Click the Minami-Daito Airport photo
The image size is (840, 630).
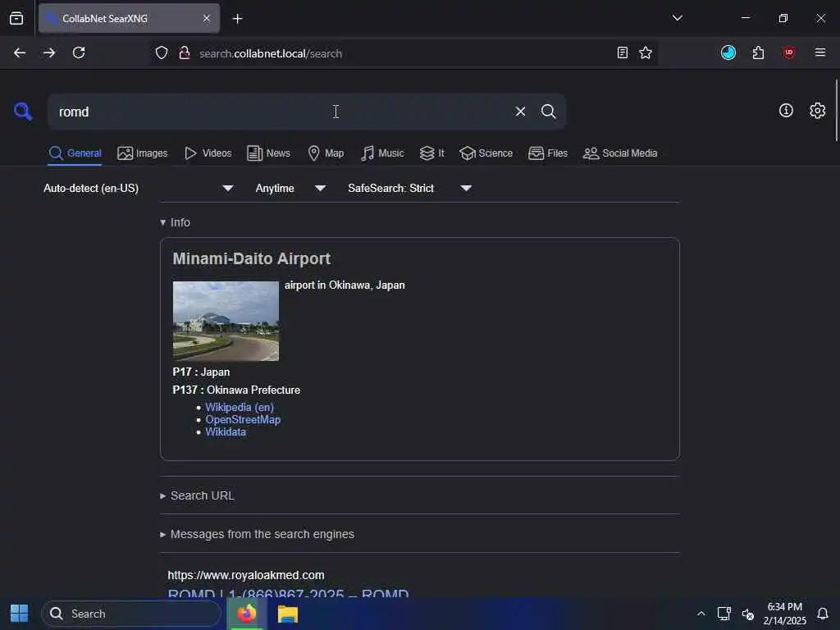226,321
